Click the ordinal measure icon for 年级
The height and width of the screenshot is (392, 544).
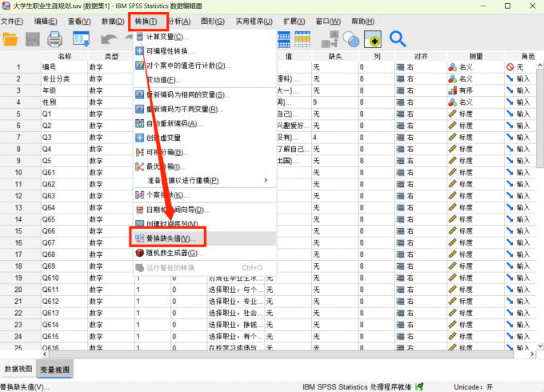point(453,90)
